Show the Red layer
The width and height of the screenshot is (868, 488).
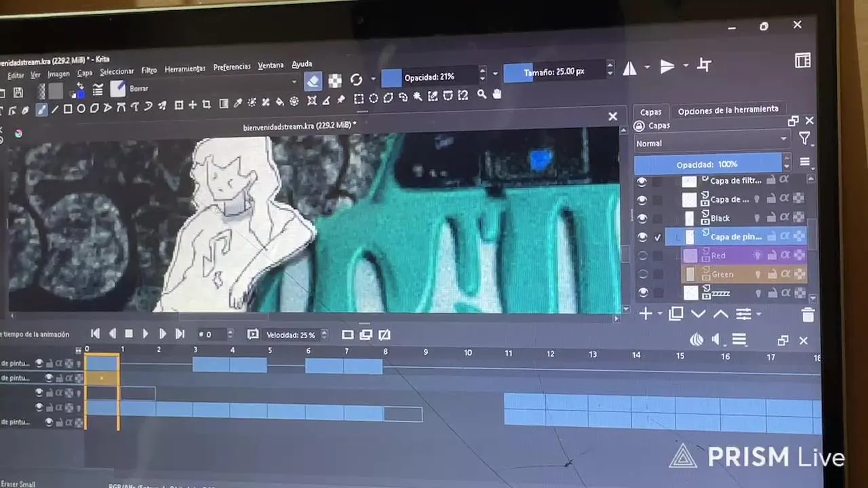pos(642,256)
